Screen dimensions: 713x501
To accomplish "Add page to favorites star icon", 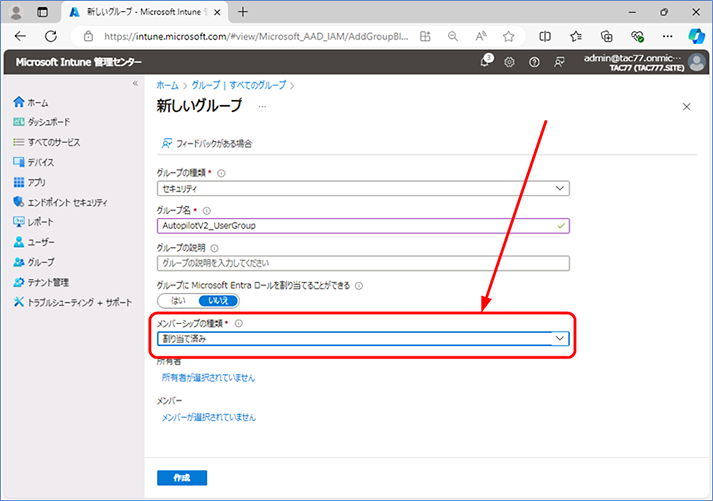I will 508,36.
